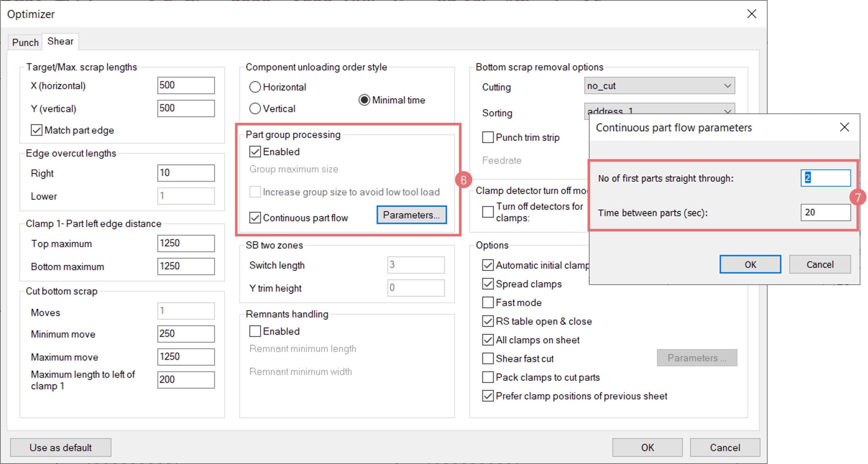
Task: Choose the Vertical unloading order option
Action: (x=255, y=108)
